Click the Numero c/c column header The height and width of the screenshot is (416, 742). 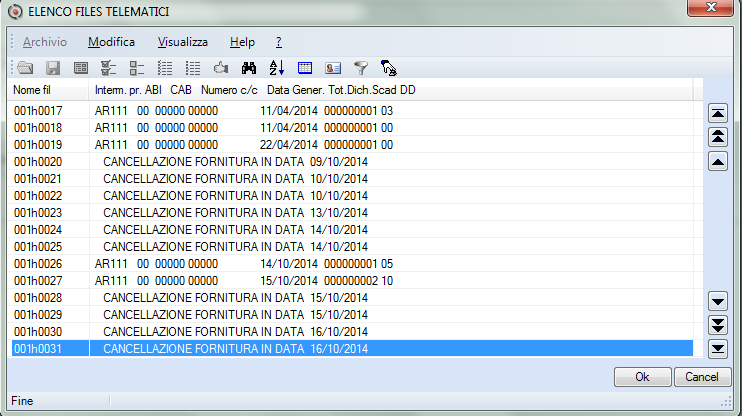[229, 90]
